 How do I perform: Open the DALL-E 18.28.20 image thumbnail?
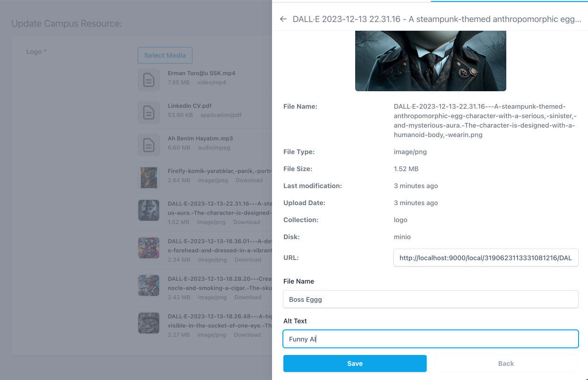(149, 285)
